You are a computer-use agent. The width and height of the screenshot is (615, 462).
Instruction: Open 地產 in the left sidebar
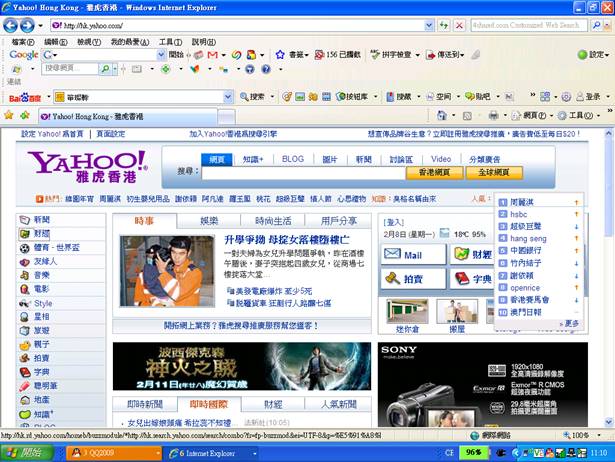coord(42,400)
